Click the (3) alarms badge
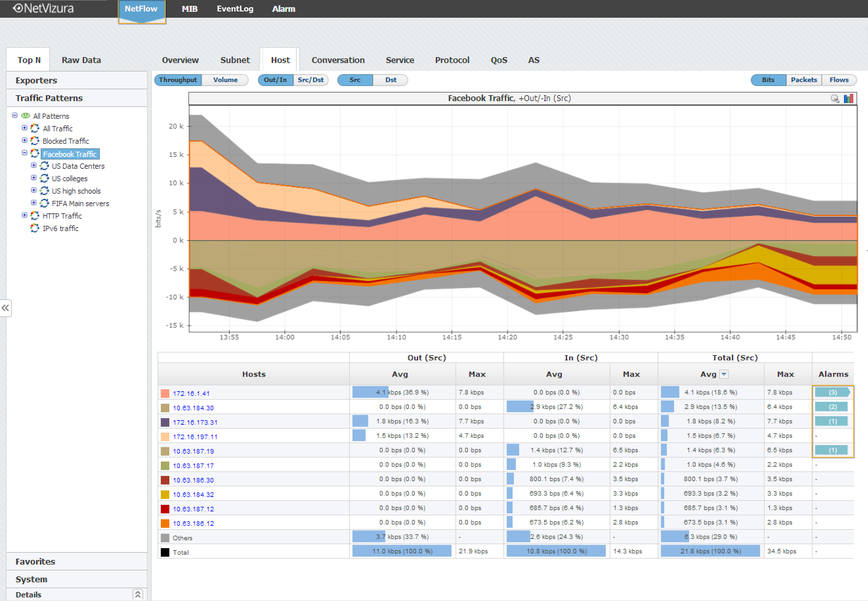Screen dimensions: 868x601 coord(832,392)
